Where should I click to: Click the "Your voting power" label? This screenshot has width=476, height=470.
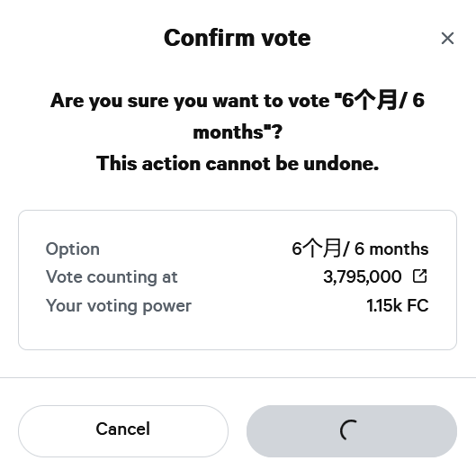[x=119, y=305]
